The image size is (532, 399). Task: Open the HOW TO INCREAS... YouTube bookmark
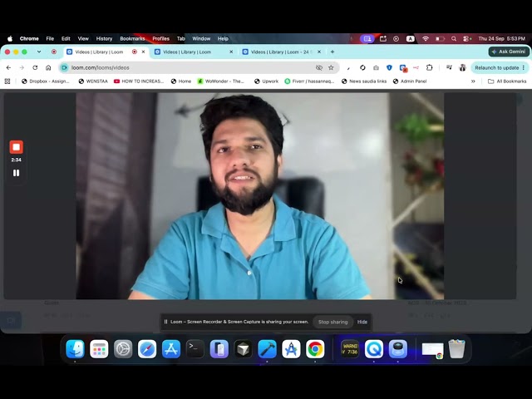point(139,81)
